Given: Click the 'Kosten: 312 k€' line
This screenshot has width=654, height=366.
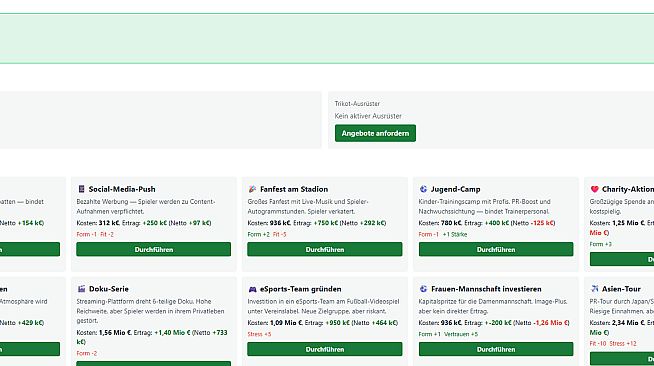Looking at the screenshot, I should (x=143, y=223).
